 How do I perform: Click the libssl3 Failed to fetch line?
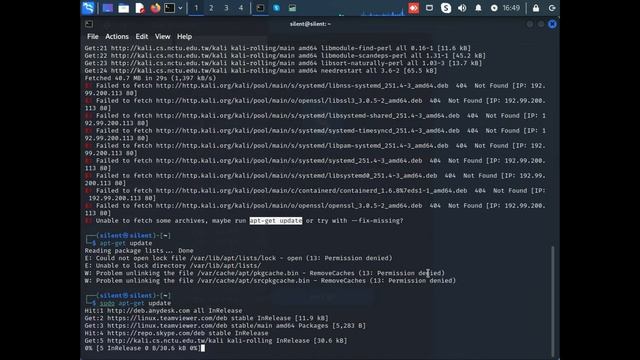[x=315, y=104]
